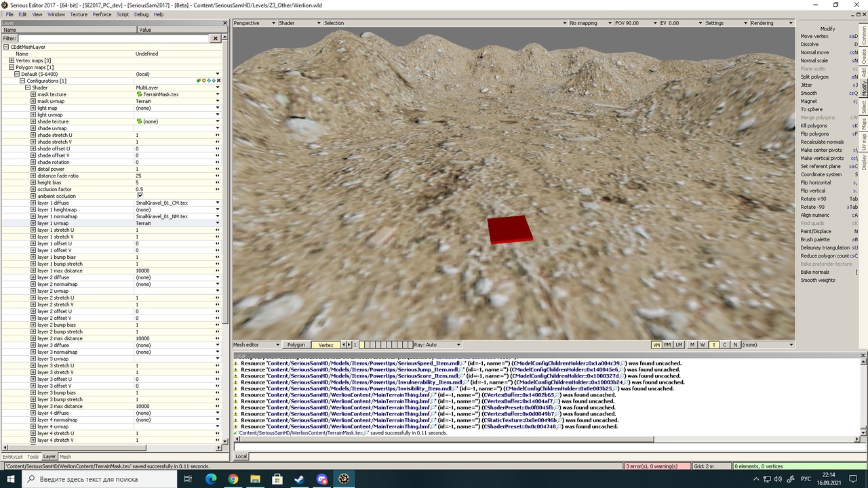The width and height of the screenshot is (868, 488).
Task: Toggle the VM display button
Action: coord(656,345)
